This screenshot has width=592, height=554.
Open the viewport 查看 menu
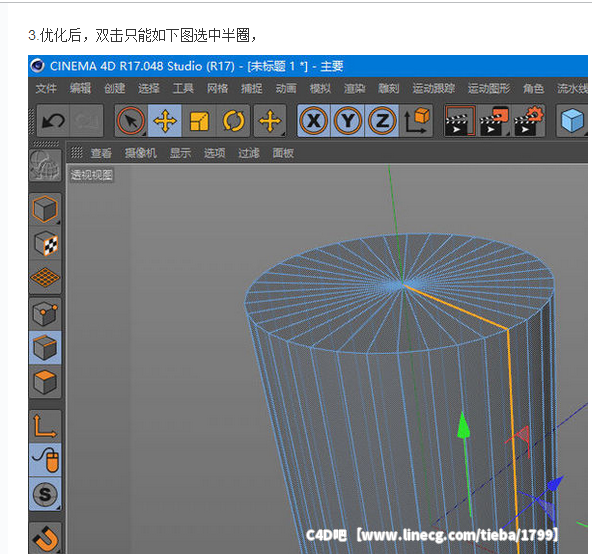(101, 153)
